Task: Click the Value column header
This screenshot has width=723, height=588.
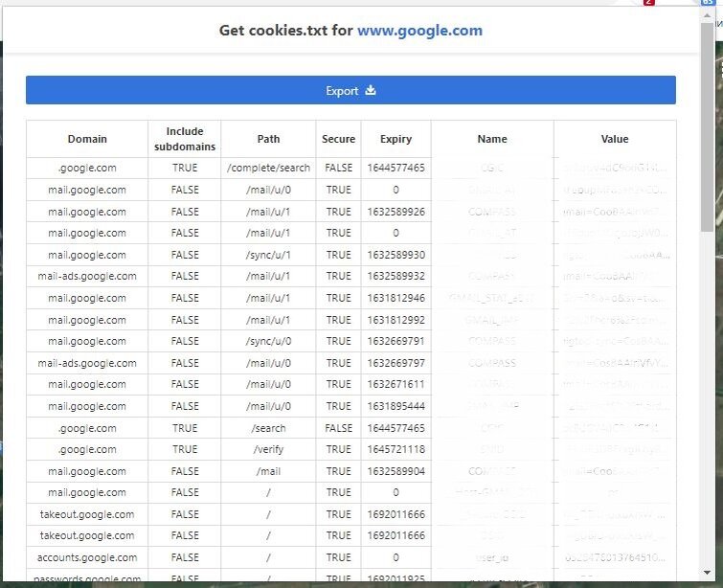Action: (x=615, y=139)
